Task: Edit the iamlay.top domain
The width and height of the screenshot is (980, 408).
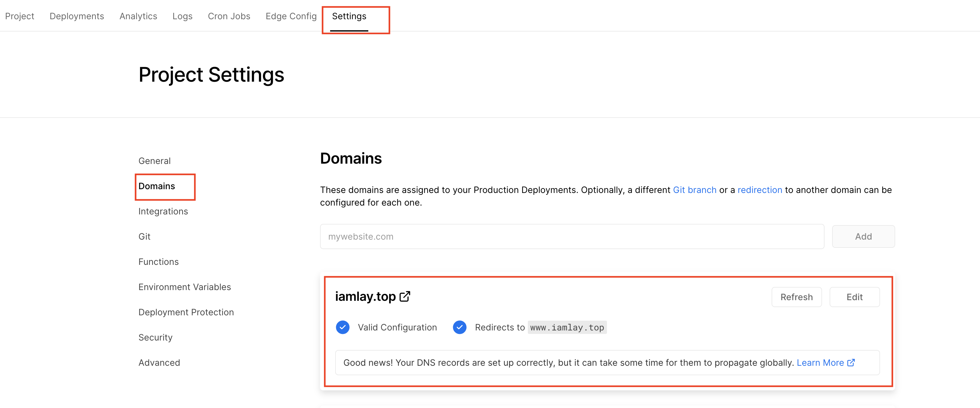Action: click(x=854, y=297)
